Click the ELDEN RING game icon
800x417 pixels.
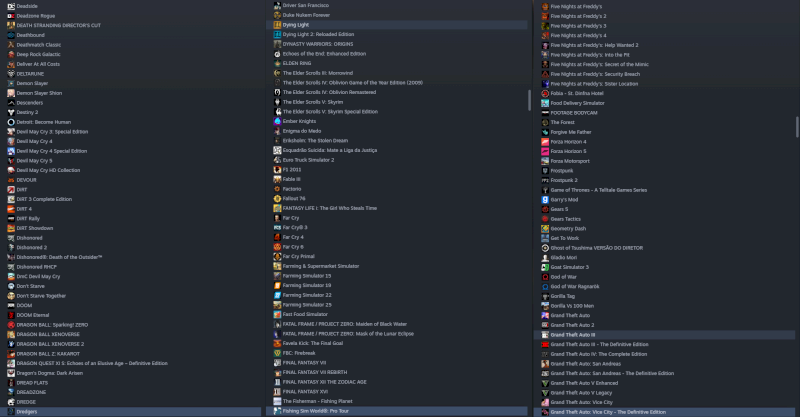[277, 63]
